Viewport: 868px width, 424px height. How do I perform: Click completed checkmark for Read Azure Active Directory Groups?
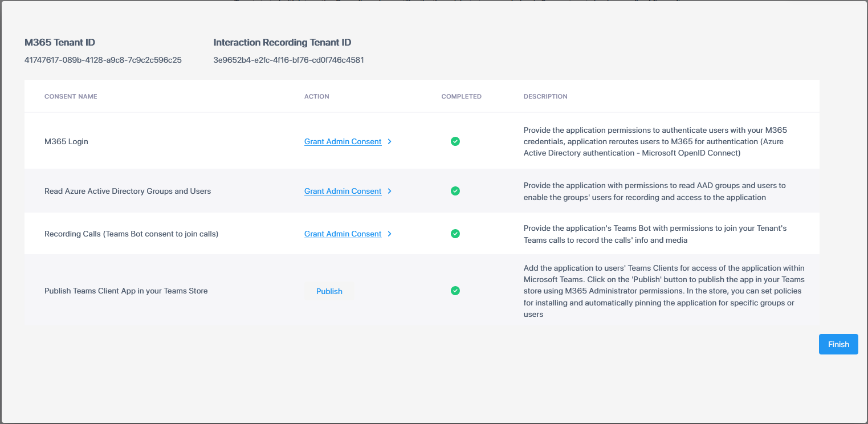pyautogui.click(x=455, y=191)
